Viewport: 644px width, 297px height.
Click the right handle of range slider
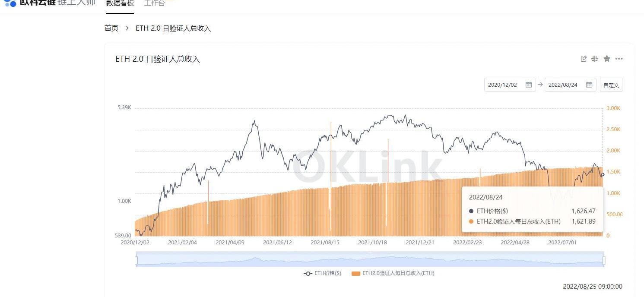(604, 260)
